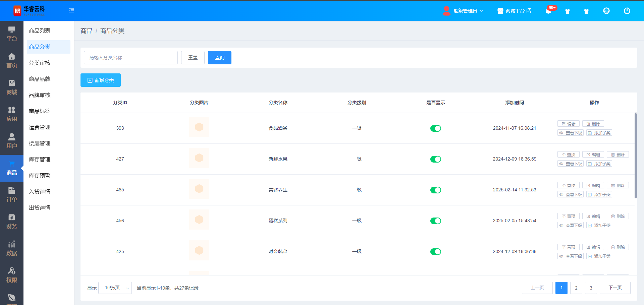Open the 首页 home sidebar icon
This screenshot has height=305, width=644.
(x=12, y=61)
